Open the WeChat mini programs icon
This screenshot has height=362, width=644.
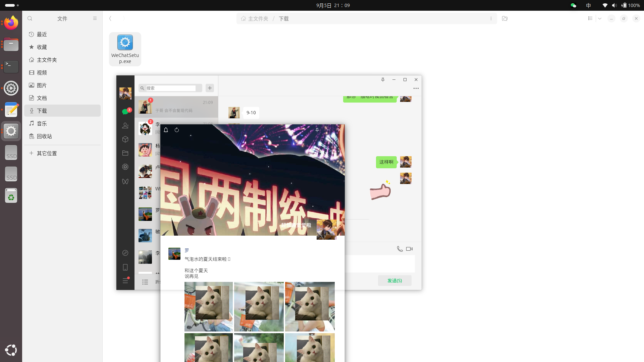coord(125,253)
